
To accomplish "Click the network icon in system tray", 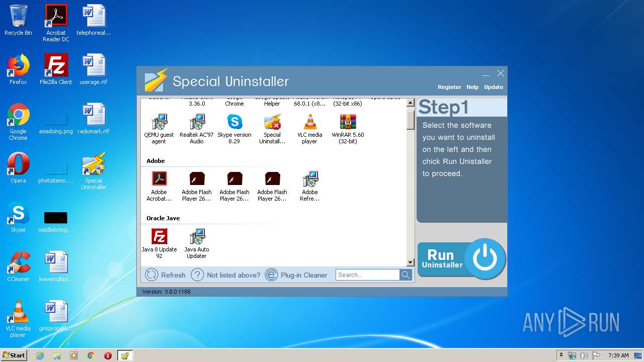I will click(x=572, y=355).
